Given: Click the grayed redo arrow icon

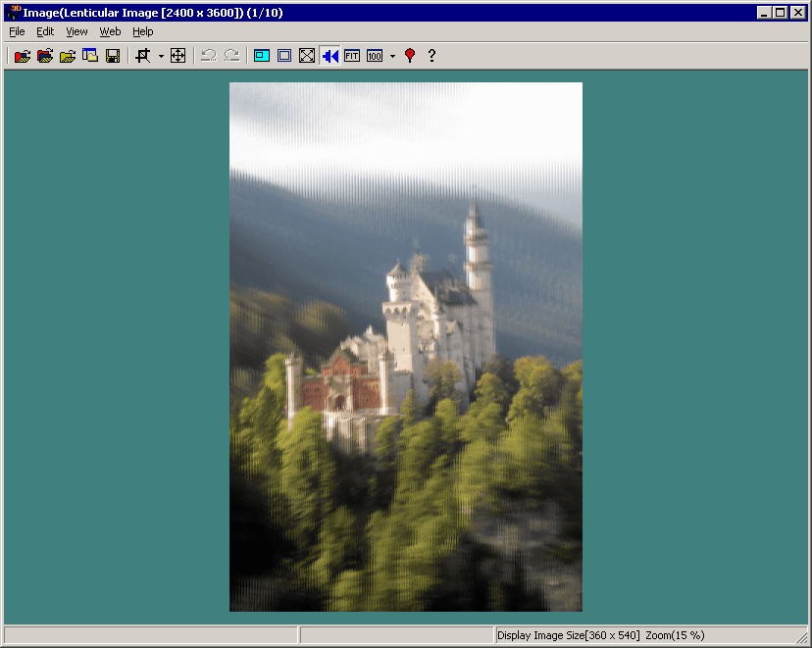Looking at the screenshot, I should 231,55.
